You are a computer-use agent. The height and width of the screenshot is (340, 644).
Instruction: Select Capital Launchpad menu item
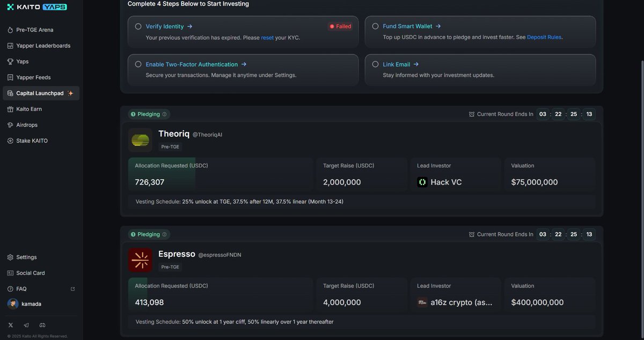41,93
